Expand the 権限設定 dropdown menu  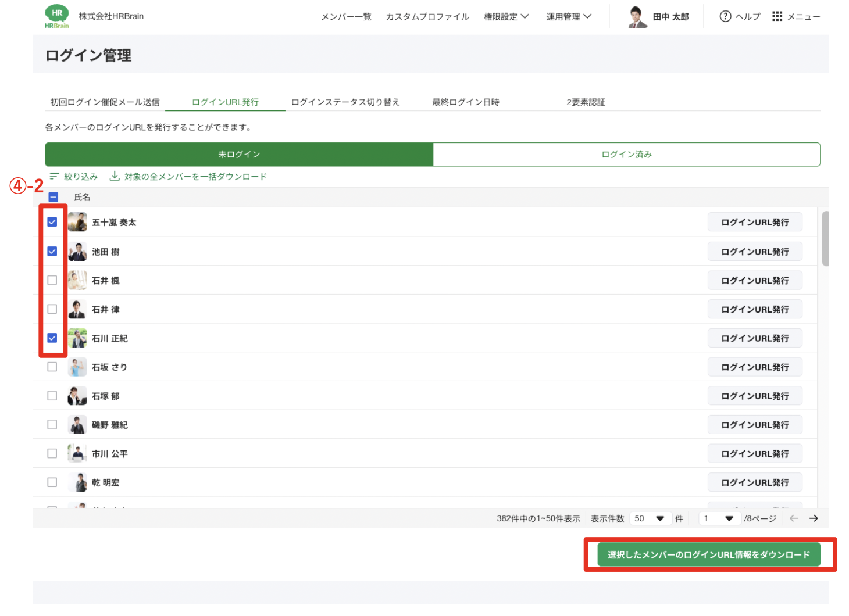tap(506, 17)
